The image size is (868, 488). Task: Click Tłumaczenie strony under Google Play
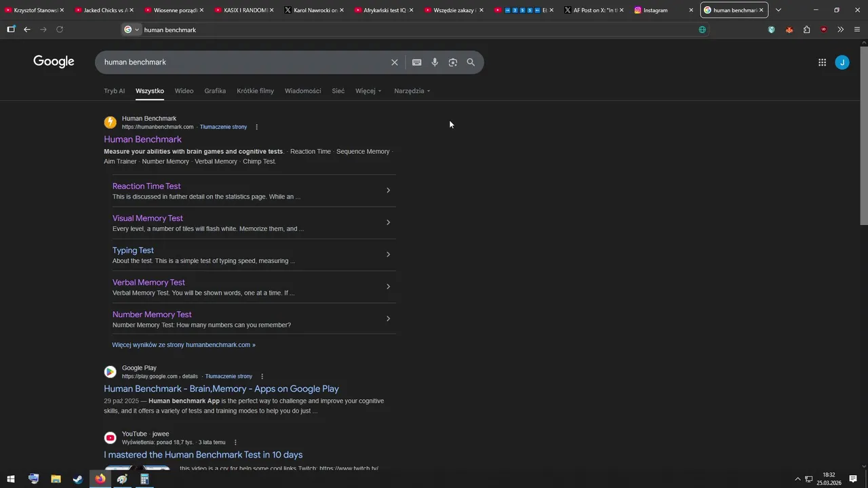pyautogui.click(x=229, y=376)
